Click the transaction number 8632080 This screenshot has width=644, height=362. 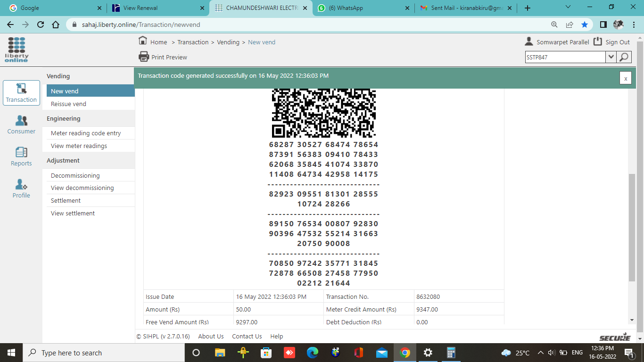pyautogui.click(x=428, y=296)
